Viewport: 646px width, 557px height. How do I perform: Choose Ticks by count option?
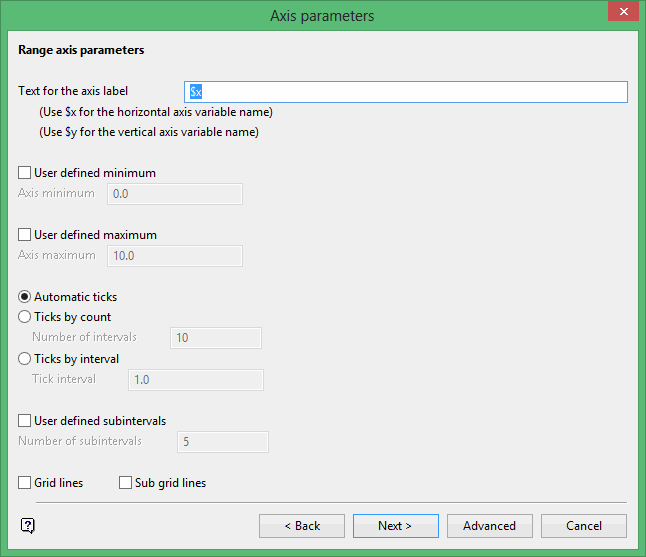[x=25, y=317]
